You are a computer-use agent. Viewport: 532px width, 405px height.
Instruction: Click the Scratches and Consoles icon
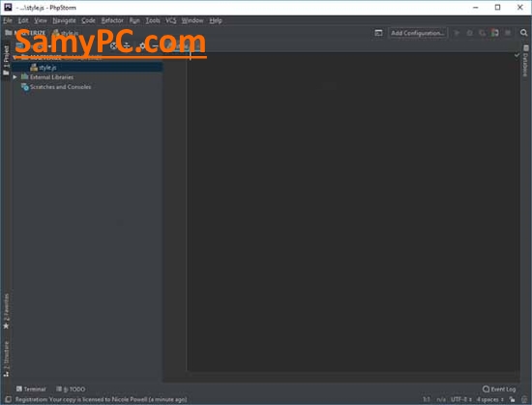25,87
